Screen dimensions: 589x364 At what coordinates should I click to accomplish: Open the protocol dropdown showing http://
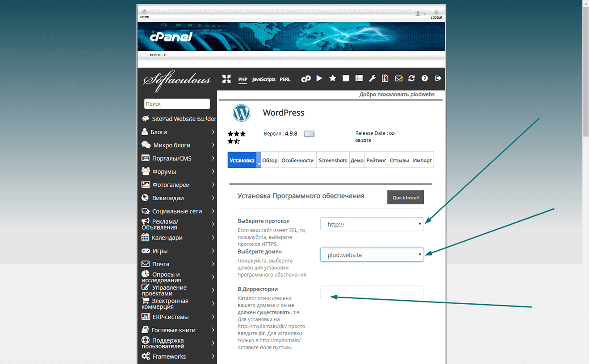(372, 224)
